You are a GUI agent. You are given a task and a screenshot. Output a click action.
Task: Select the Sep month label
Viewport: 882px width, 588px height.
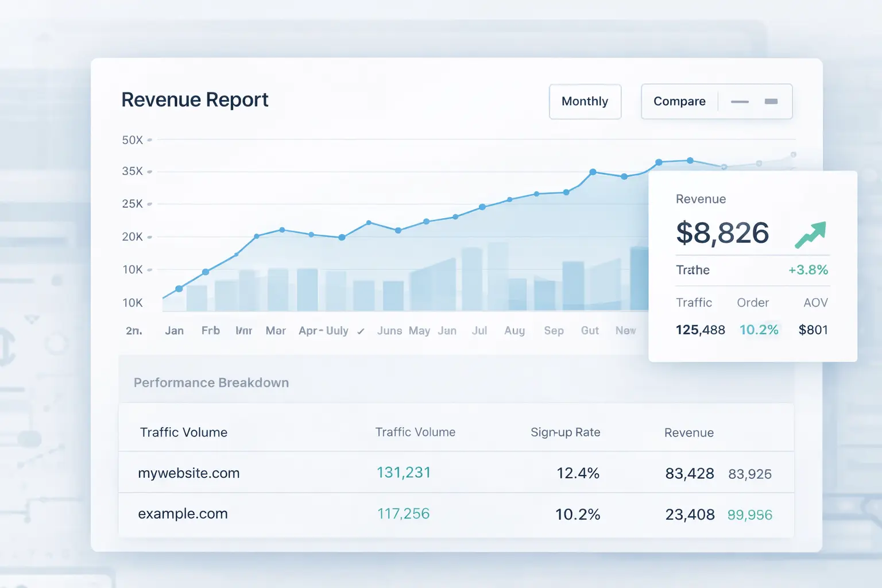click(x=553, y=331)
